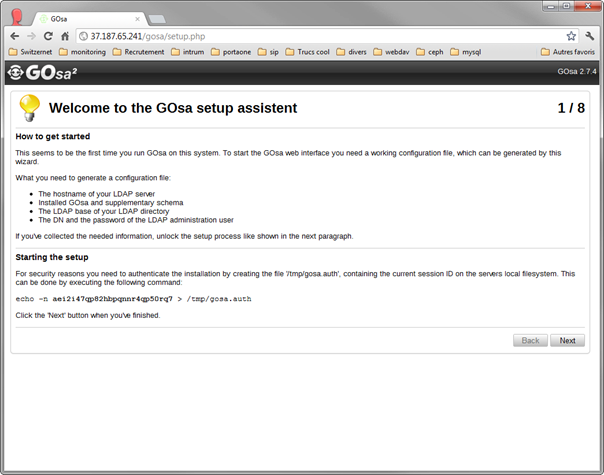Click the GOsa 2.7.4 version label
This screenshot has width=604, height=475.
(577, 71)
